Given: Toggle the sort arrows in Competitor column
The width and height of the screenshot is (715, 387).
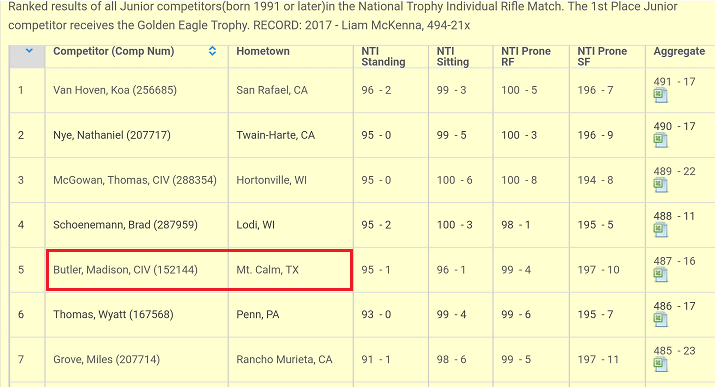Looking at the screenshot, I should click(x=212, y=51).
